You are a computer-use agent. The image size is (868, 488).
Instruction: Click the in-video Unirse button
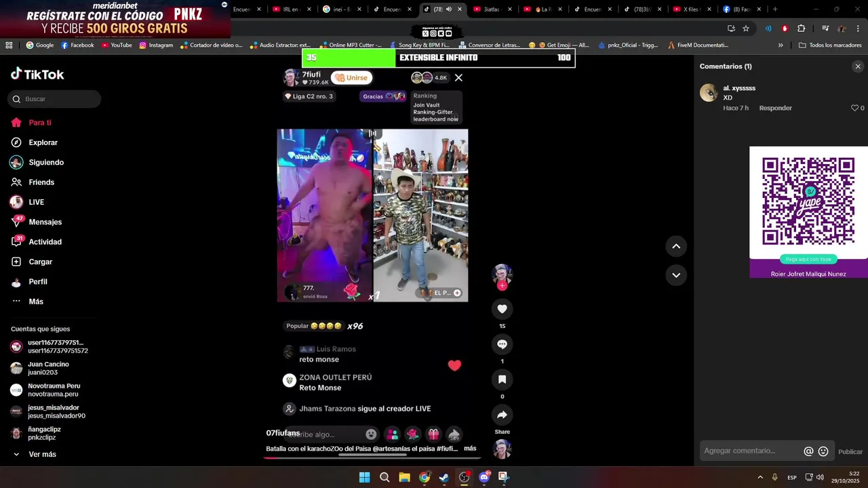pos(351,78)
